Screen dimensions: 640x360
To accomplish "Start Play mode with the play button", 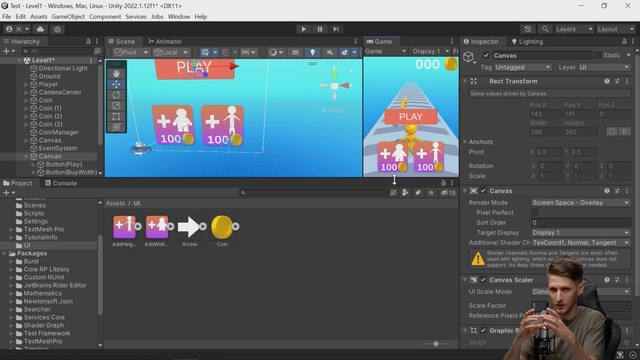I will pos(303,29).
